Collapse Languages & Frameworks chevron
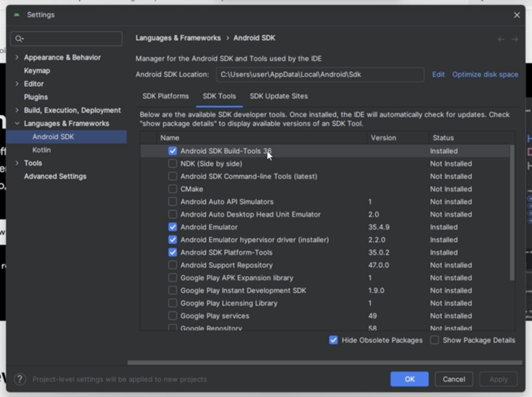 (x=17, y=123)
